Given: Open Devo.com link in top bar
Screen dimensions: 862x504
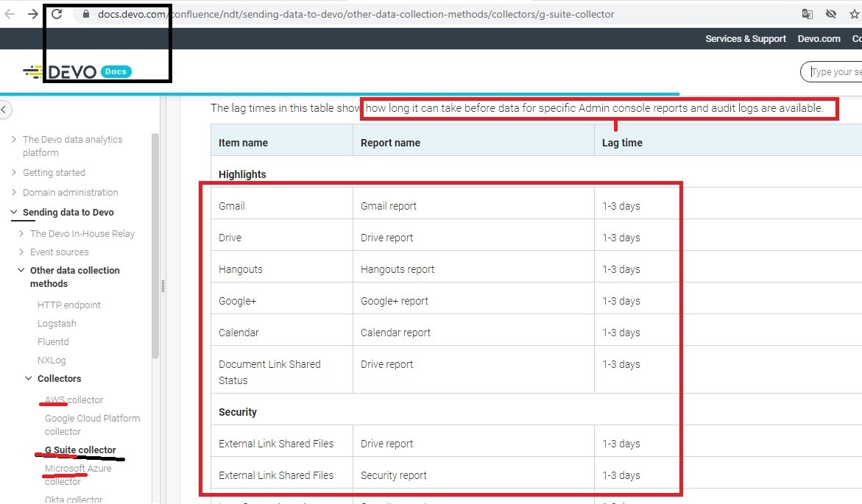Looking at the screenshot, I should pos(819,38).
